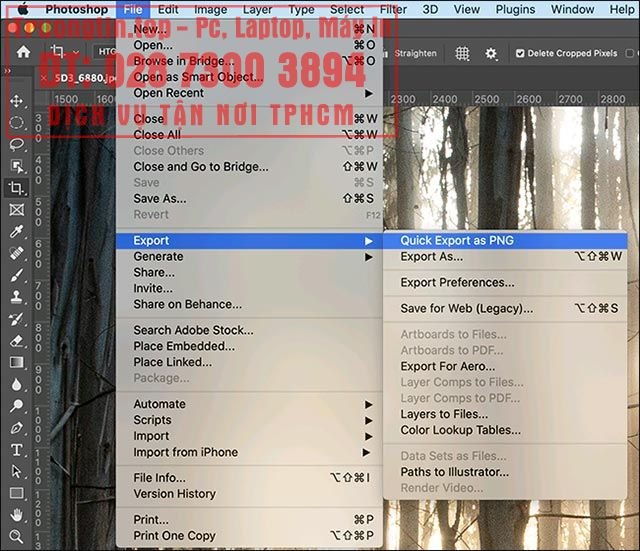Choose Print One Copy
The width and height of the screenshot is (640, 551).
pos(249,536)
